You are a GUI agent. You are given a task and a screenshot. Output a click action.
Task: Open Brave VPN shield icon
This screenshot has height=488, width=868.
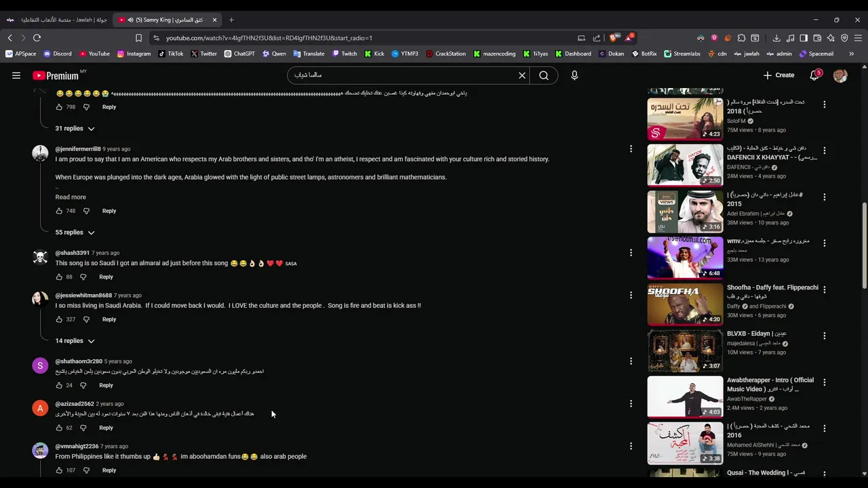click(844, 38)
